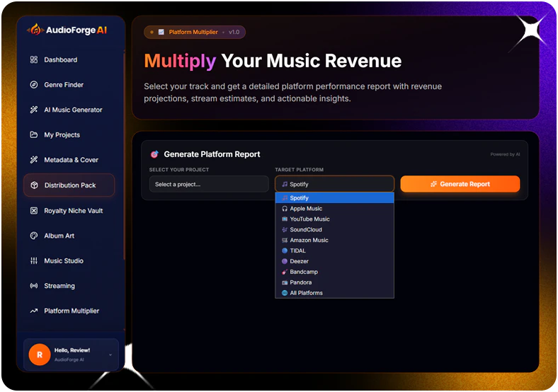The height and width of the screenshot is (392, 558).
Task: Click the headphones icon next to Apple Music
Action: 285,209
